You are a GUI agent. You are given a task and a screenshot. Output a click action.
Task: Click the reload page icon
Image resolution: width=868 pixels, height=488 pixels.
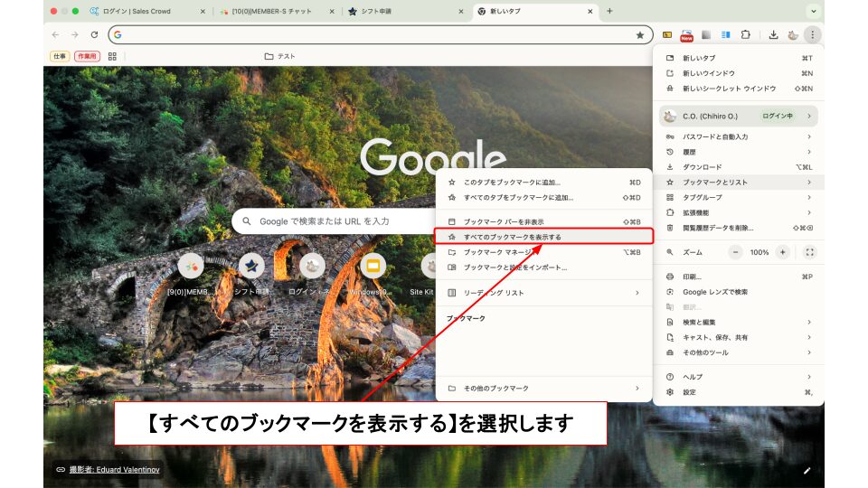pos(94,34)
